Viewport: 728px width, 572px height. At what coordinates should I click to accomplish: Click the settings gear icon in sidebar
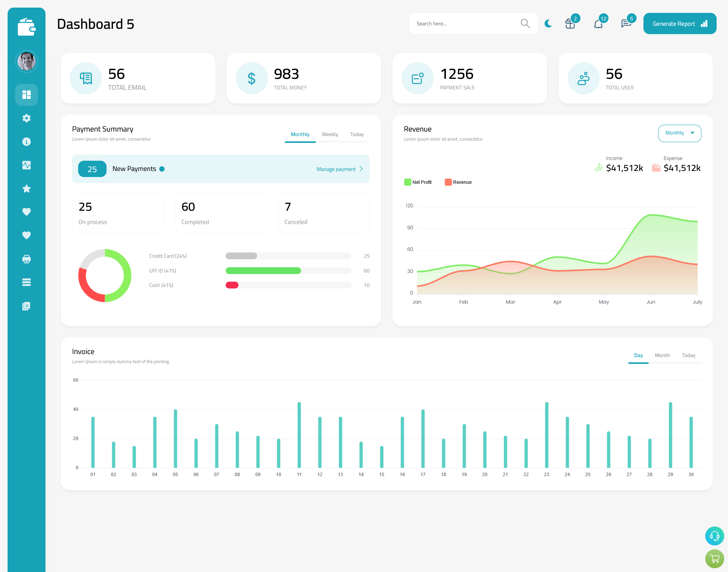[26, 118]
